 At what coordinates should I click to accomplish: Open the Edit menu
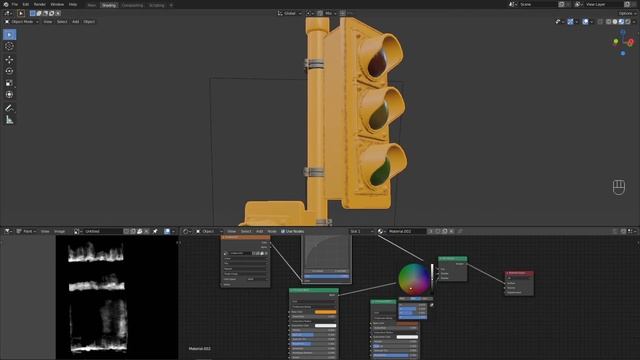click(26, 4)
